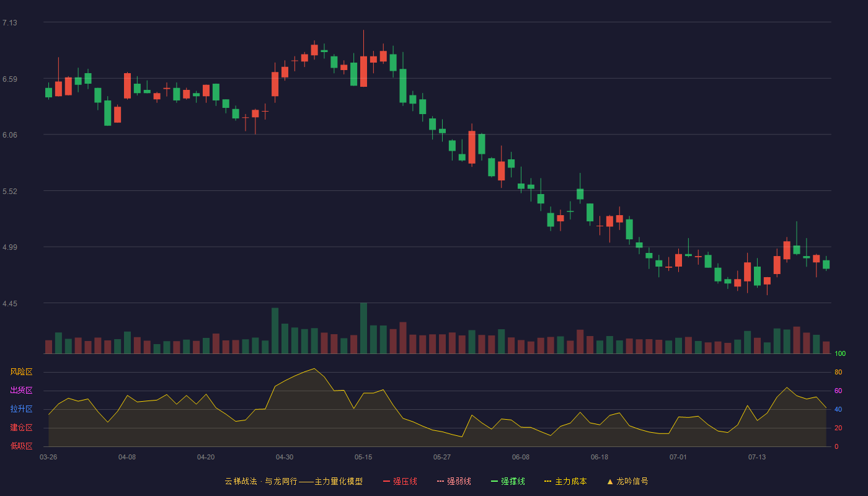Click the 低吸区 zone label
Image resolution: width=868 pixels, height=496 pixels.
[21, 446]
